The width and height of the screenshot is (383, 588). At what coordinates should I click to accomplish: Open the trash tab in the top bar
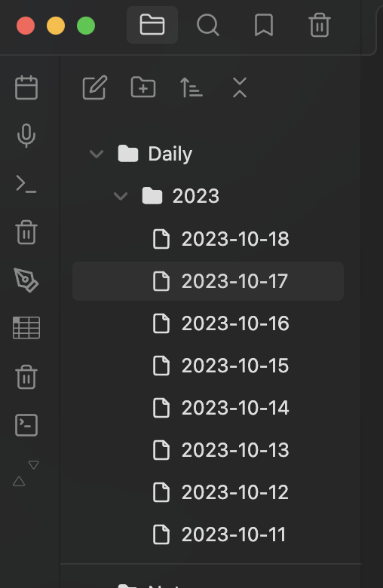pyautogui.click(x=320, y=25)
